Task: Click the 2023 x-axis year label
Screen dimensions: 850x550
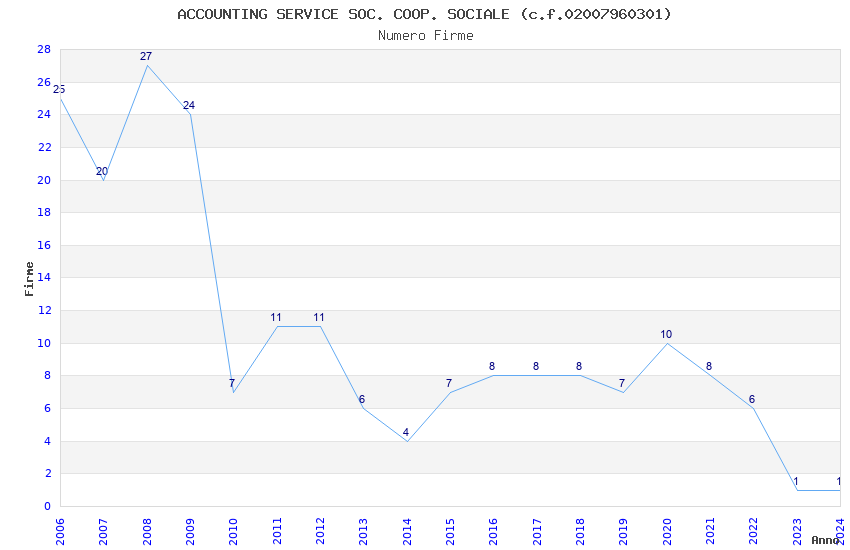Action: (x=797, y=532)
